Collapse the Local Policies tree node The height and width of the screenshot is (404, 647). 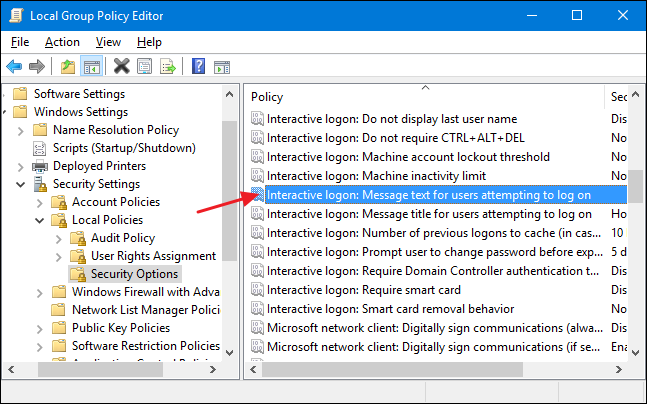pos(41,220)
